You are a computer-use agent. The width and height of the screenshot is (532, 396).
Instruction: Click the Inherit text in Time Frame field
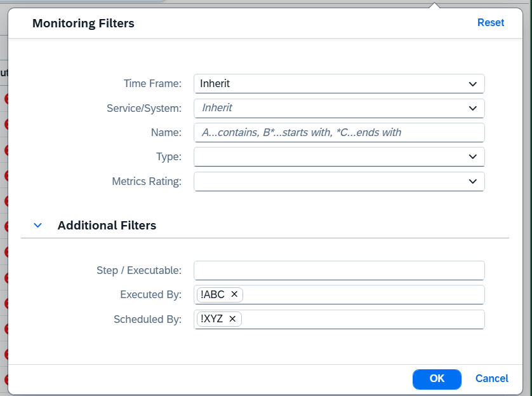(x=215, y=84)
